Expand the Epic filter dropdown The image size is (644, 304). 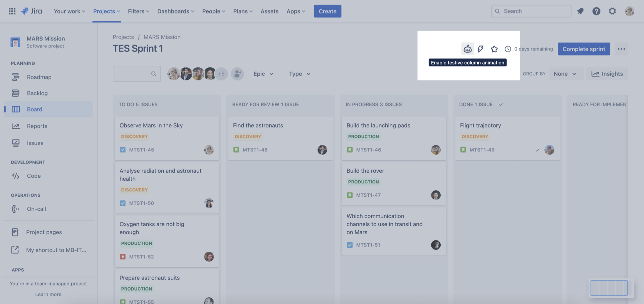coord(263,74)
